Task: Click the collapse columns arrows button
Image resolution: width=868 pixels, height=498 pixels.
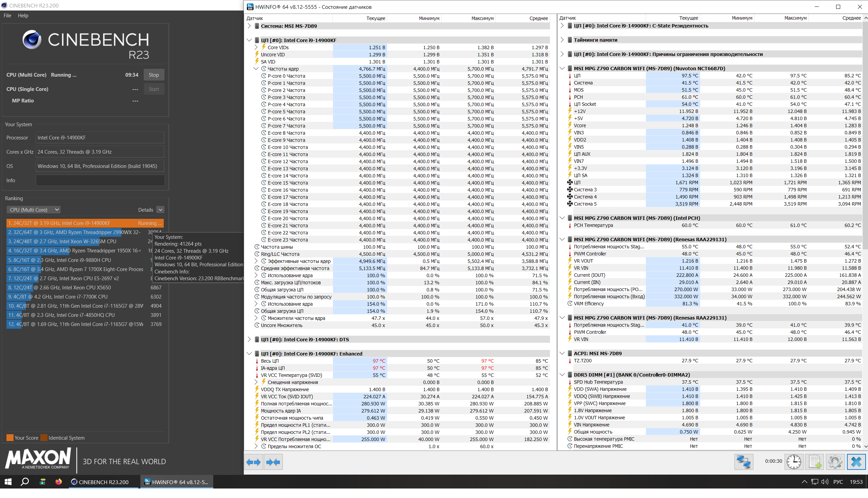Action: pyautogui.click(x=273, y=462)
